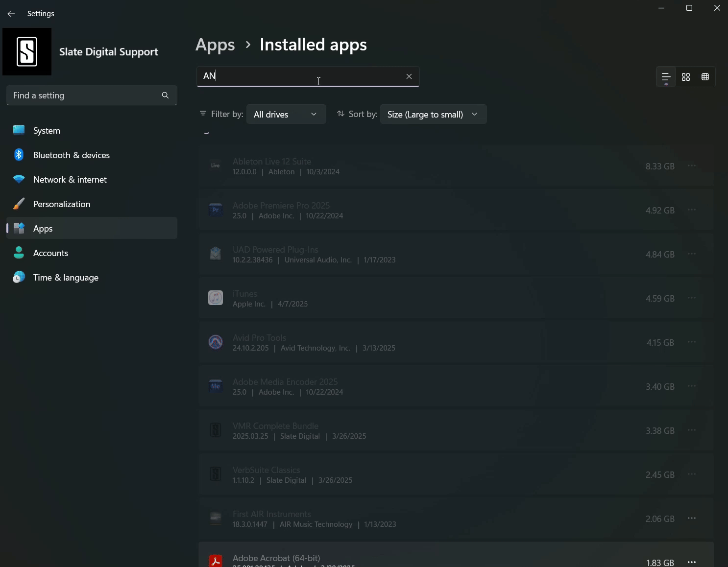The height and width of the screenshot is (567, 728).
Task: Click the 4.59 GB size for iTunes
Action: tap(660, 299)
